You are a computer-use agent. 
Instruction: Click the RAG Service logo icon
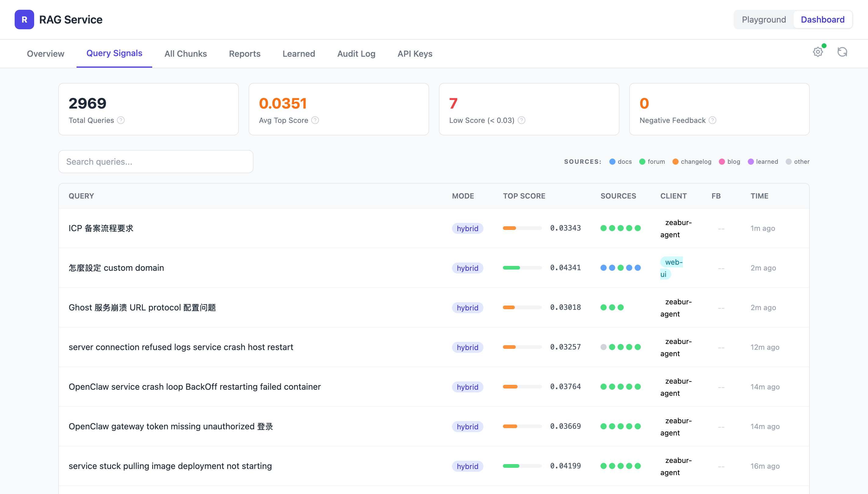click(x=24, y=20)
